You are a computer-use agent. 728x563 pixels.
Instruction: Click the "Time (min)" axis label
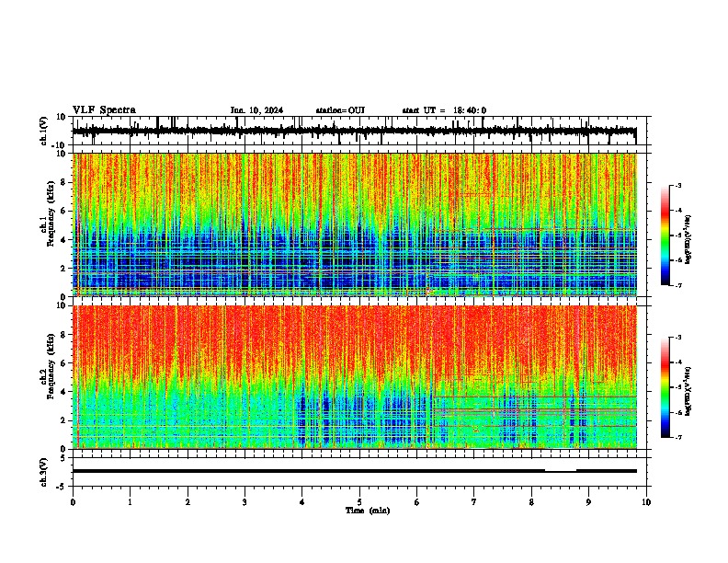tap(368, 511)
